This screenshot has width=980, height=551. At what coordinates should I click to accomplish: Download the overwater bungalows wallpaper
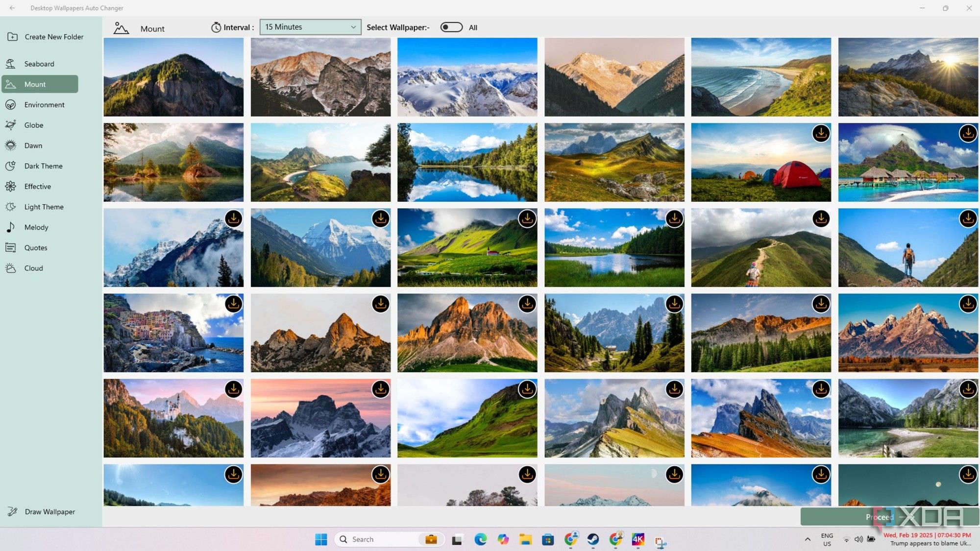click(x=968, y=133)
